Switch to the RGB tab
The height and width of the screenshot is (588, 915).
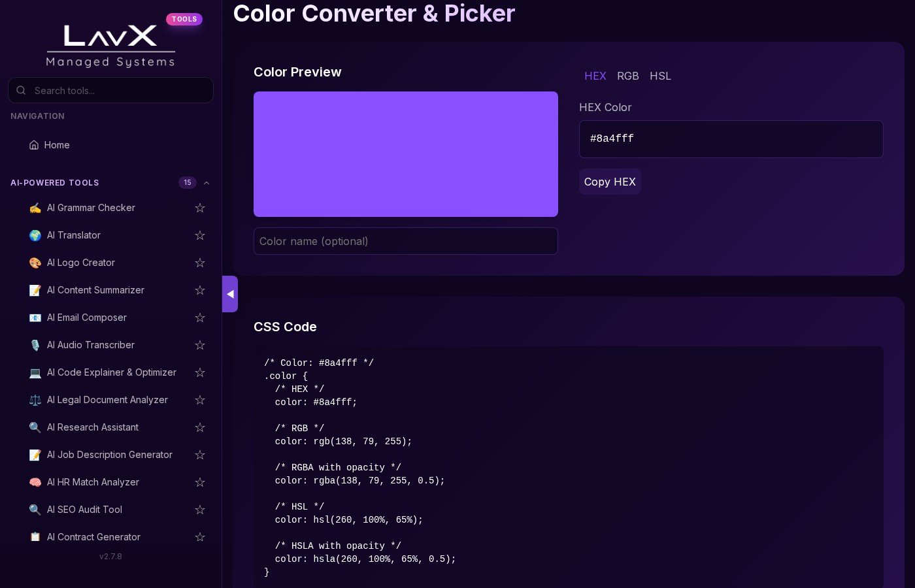coord(627,76)
